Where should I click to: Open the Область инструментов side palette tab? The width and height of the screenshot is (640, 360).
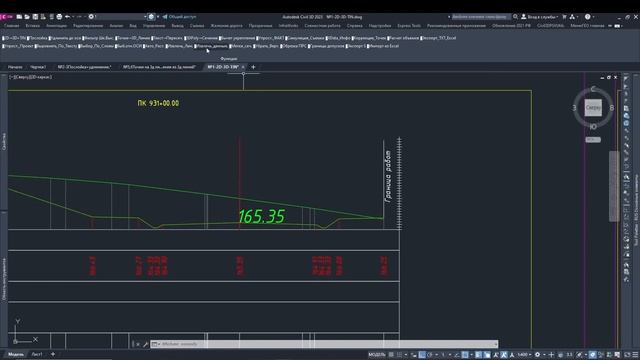pyautogui.click(x=4, y=279)
